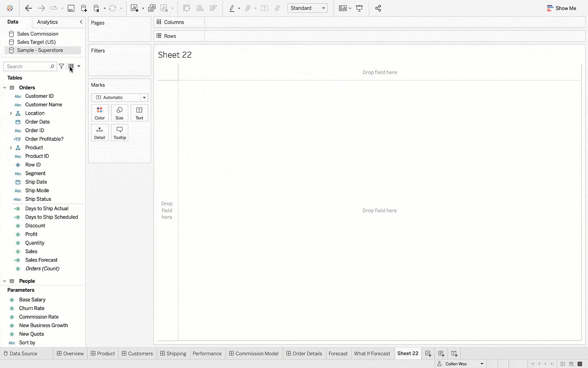
Task: Click the New Worksheet toolbar icon
Action: [x=135, y=8]
